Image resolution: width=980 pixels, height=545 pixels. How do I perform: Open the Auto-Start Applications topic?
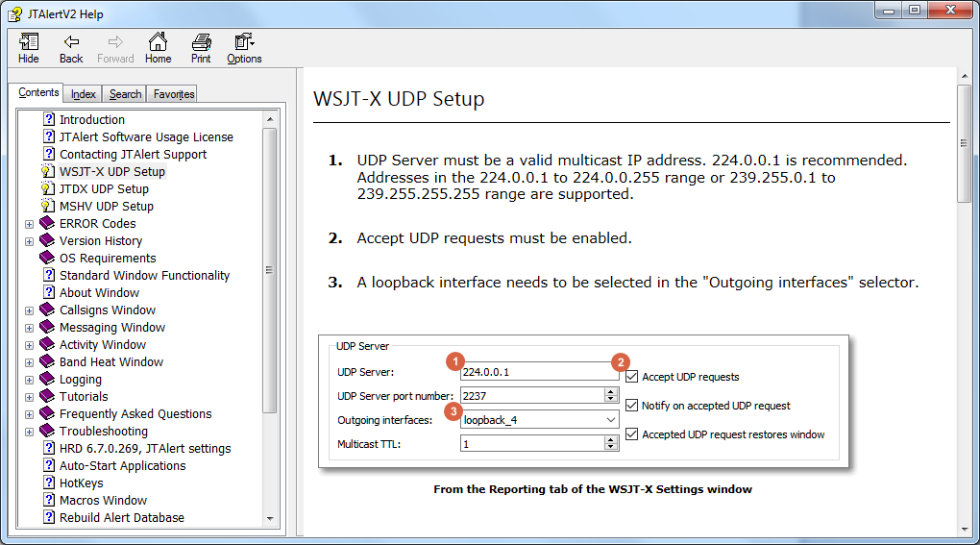click(x=123, y=465)
